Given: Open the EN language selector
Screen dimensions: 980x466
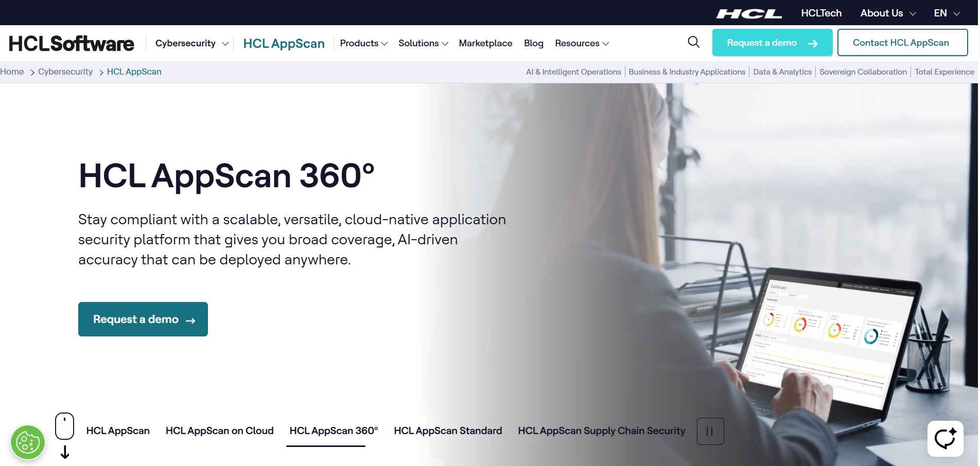Looking at the screenshot, I should (x=947, y=13).
